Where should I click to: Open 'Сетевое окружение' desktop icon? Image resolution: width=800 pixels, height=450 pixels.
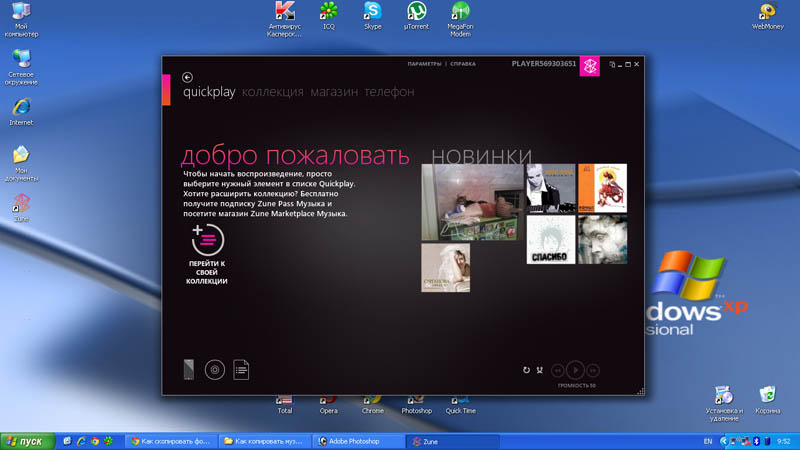coord(21,67)
